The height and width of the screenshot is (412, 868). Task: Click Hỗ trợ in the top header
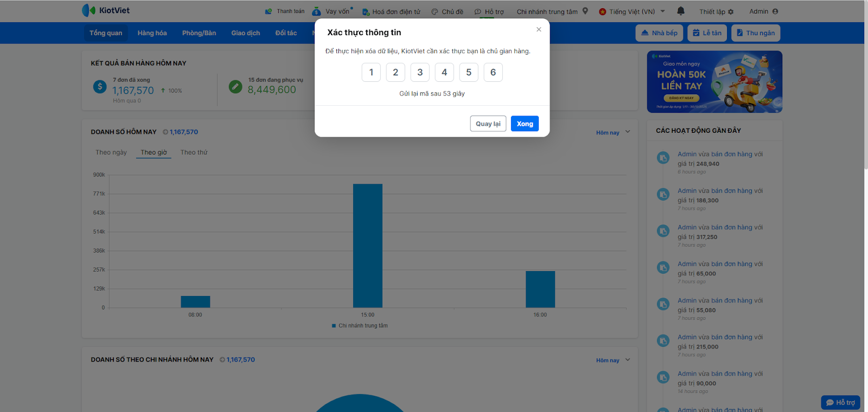(489, 11)
